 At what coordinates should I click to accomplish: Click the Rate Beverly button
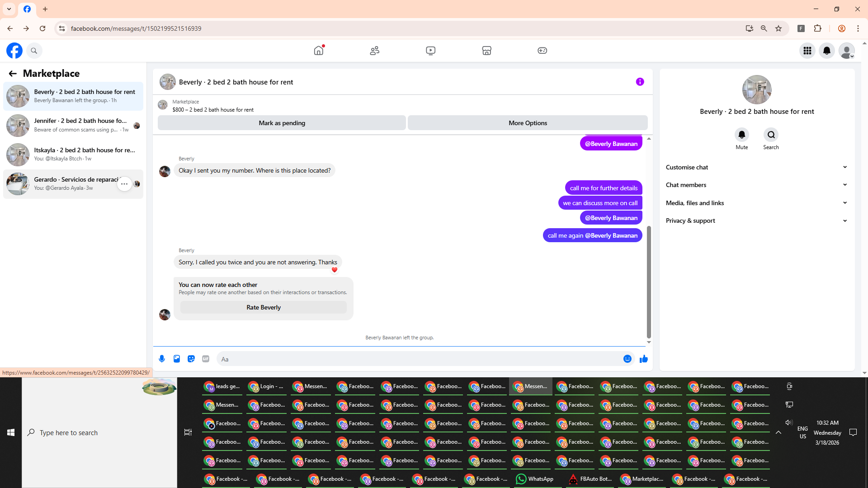click(264, 307)
